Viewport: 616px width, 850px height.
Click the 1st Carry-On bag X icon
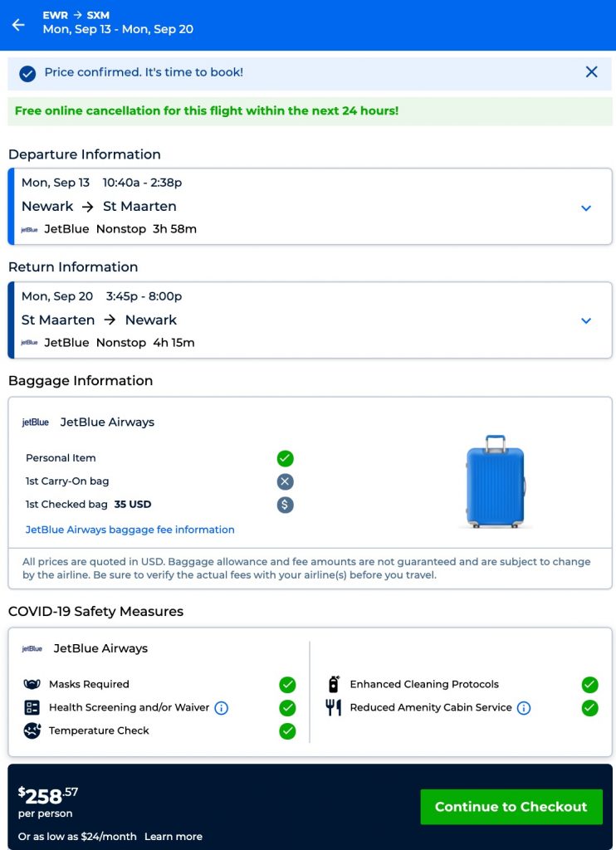pyautogui.click(x=285, y=481)
